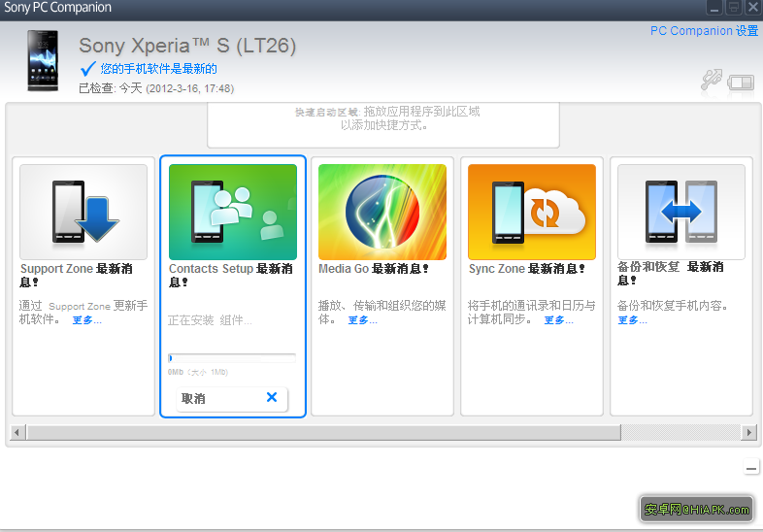Click the 0Mb (大小 1Mb) size text

[x=198, y=372]
